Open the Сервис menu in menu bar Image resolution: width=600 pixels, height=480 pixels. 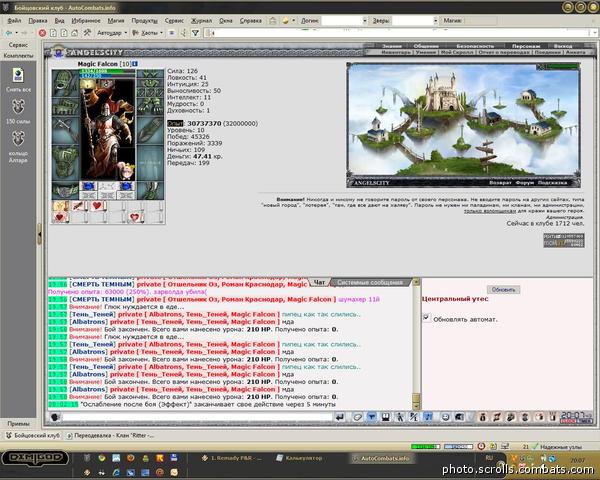[x=174, y=21]
